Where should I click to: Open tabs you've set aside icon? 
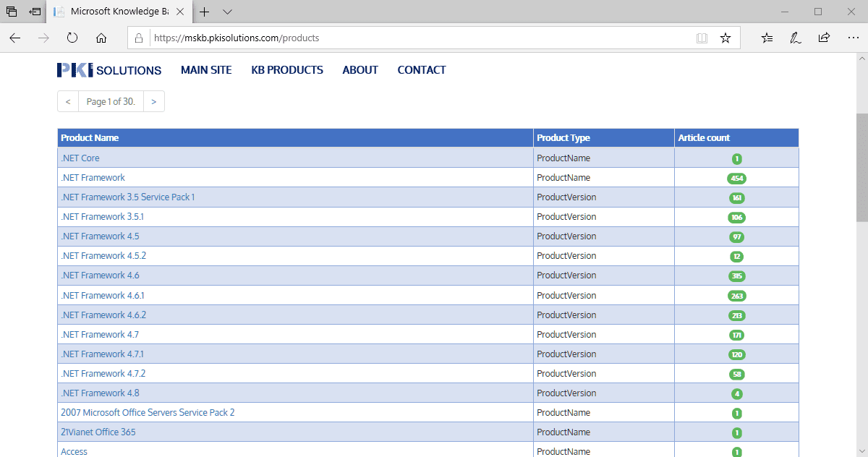pos(12,12)
